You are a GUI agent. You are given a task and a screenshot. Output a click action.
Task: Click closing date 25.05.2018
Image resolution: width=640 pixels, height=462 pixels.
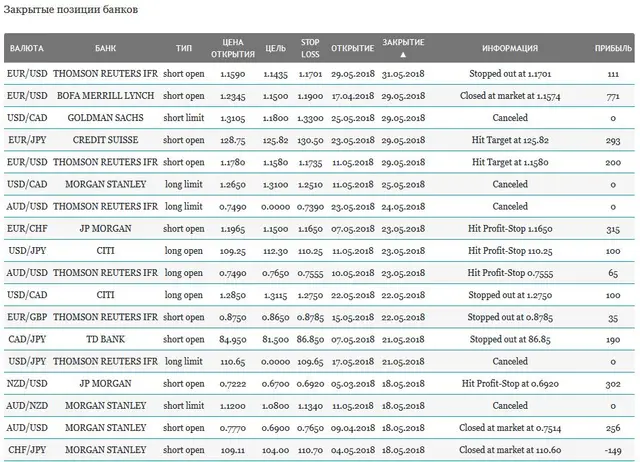click(403, 184)
